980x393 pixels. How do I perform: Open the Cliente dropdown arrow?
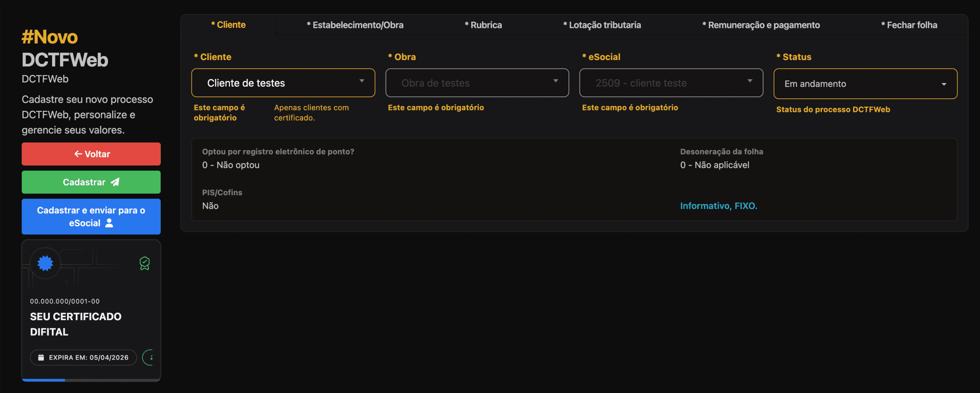(x=362, y=81)
